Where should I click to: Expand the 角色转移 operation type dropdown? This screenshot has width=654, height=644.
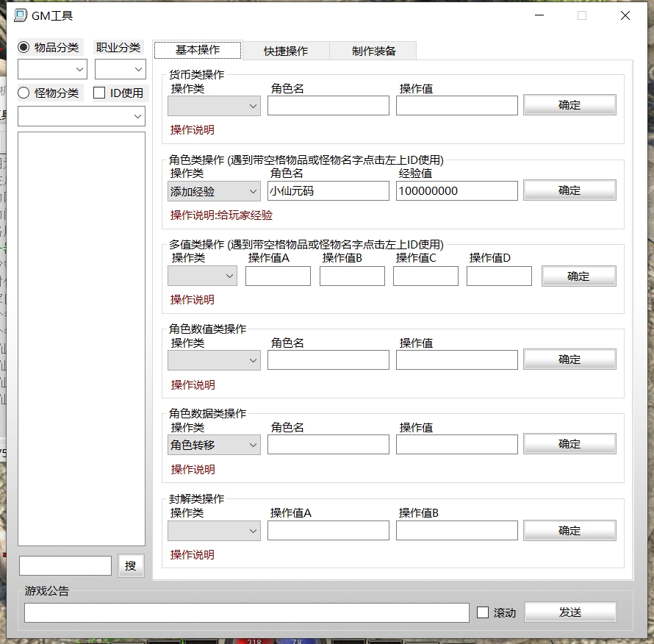[214, 445]
